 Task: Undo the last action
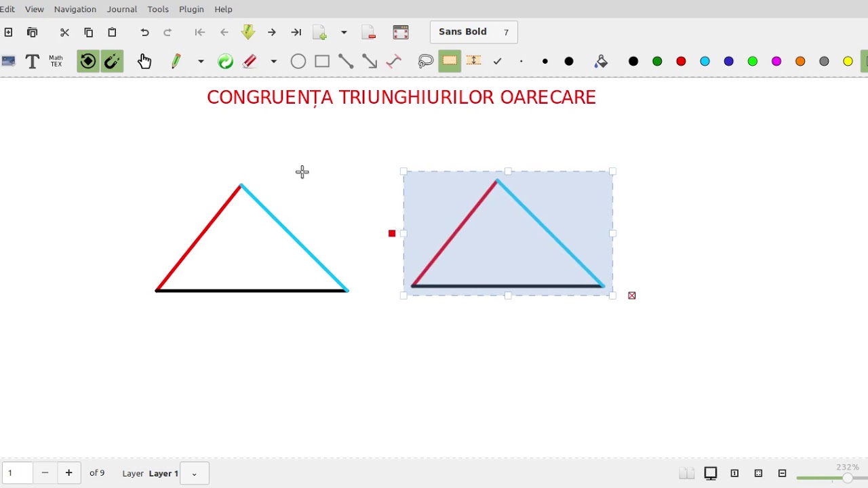point(144,32)
